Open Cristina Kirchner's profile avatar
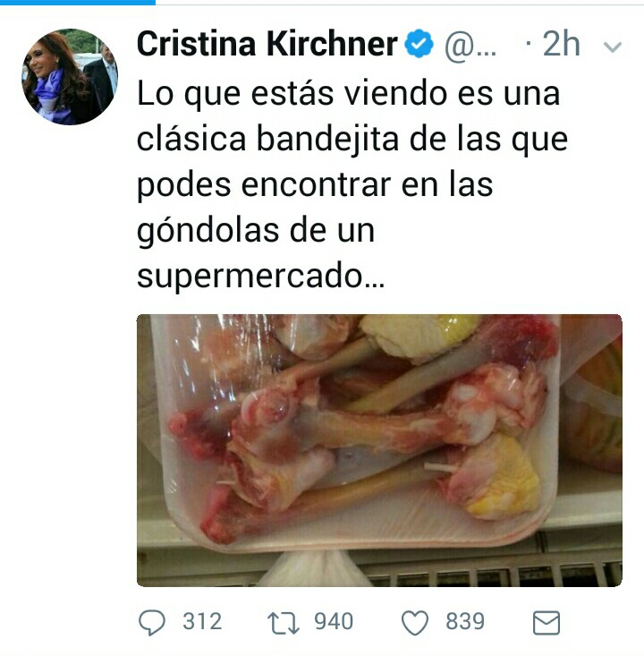 coord(70,77)
